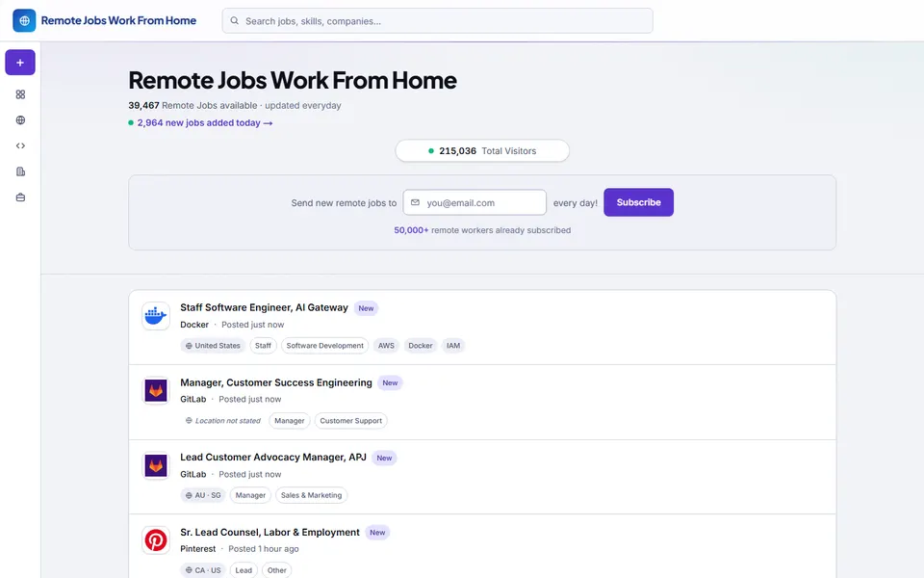Focus the you@email.com input field

(475, 202)
